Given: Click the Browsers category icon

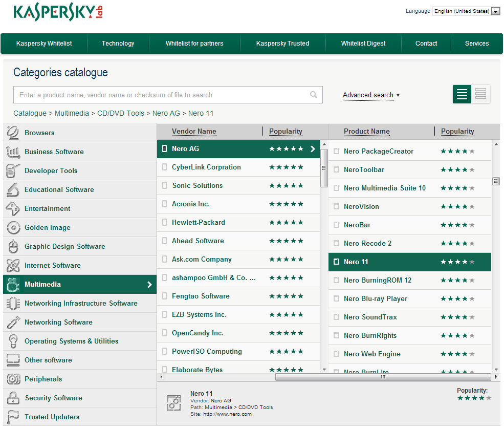Looking at the screenshot, I should pyautogui.click(x=13, y=133).
